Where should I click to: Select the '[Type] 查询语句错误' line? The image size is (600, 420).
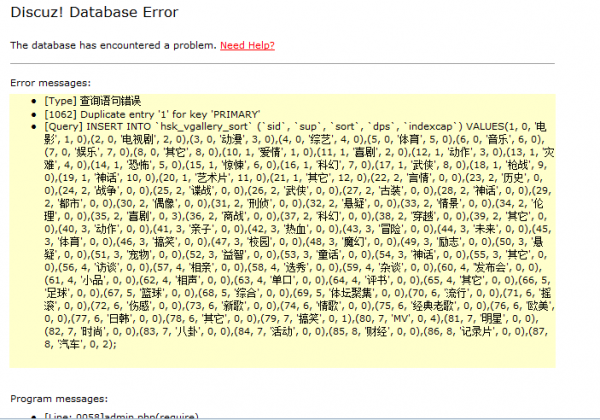93,101
